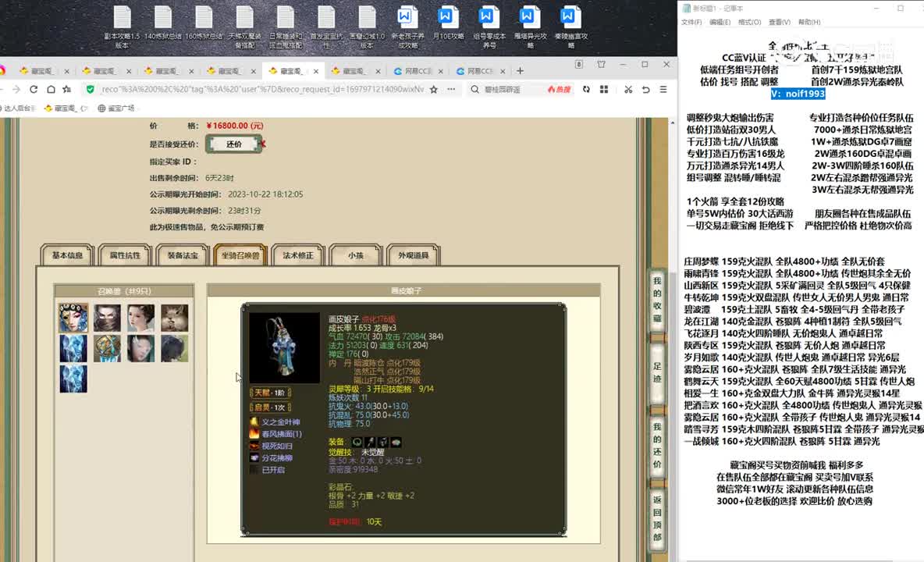Click 返回顶部 side button
The image size is (924, 562).
(x=657, y=518)
